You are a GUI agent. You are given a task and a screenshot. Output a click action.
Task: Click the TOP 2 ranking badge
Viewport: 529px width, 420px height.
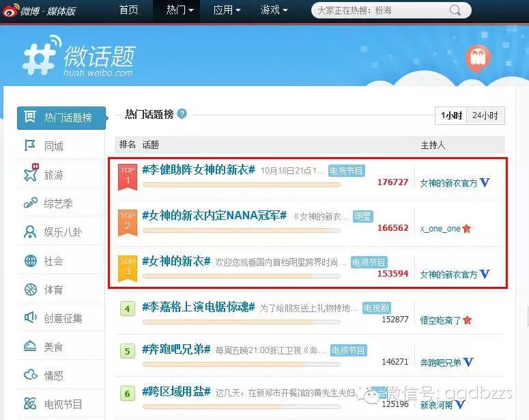pyautogui.click(x=128, y=223)
